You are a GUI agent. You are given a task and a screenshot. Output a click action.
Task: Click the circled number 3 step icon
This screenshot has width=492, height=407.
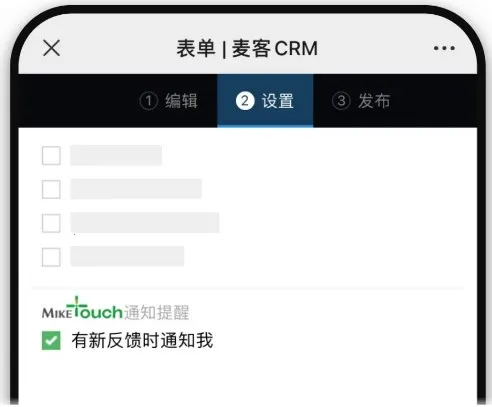tap(341, 101)
